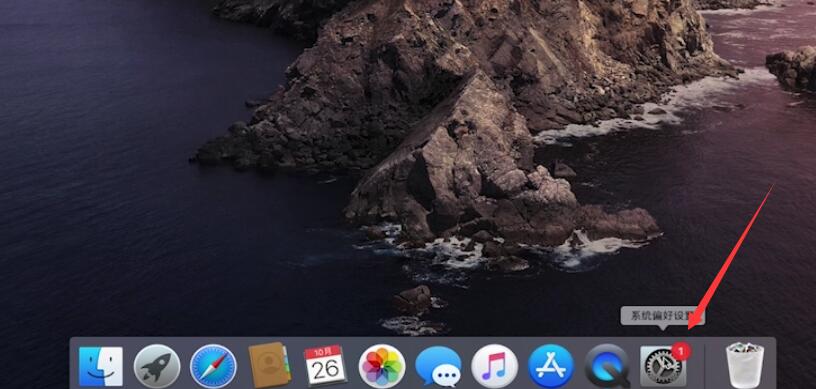Image resolution: width=816 pixels, height=389 pixels.
Task: Click the blank Dock edge left of Finder
Action: (x=74, y=365)
